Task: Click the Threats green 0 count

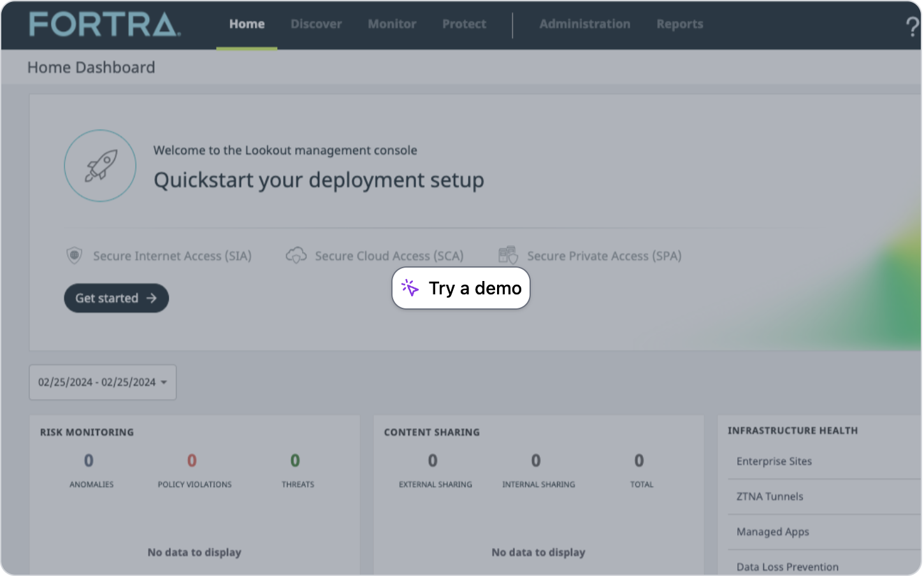Action: [x=295, y=461]
